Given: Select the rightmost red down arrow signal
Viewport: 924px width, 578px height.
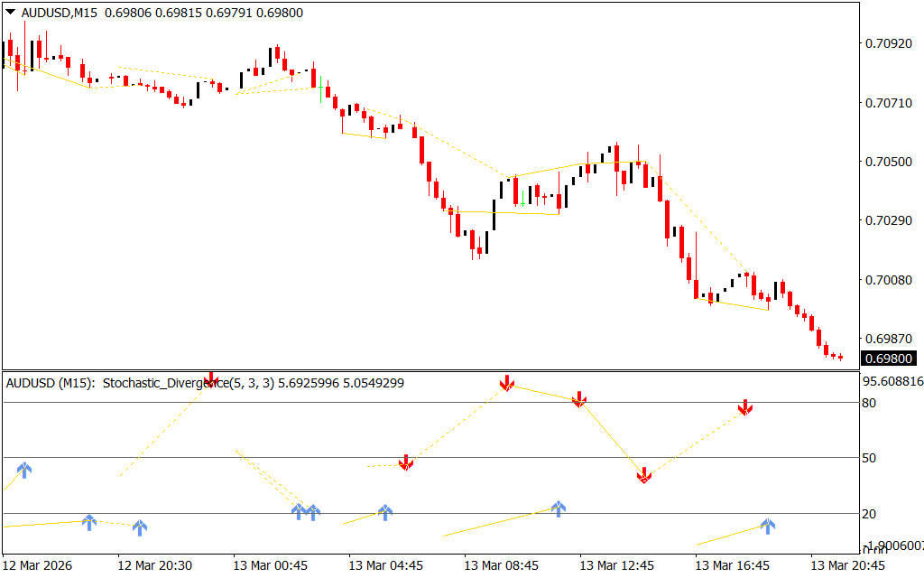Looking at the screenshot, I should (745, 407).
